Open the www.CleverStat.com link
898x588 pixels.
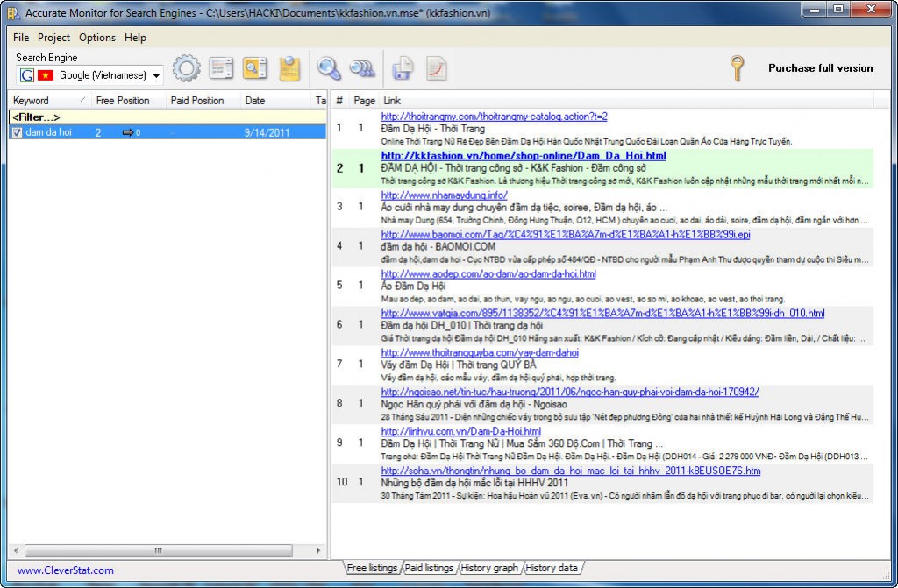tap(65, 570)
